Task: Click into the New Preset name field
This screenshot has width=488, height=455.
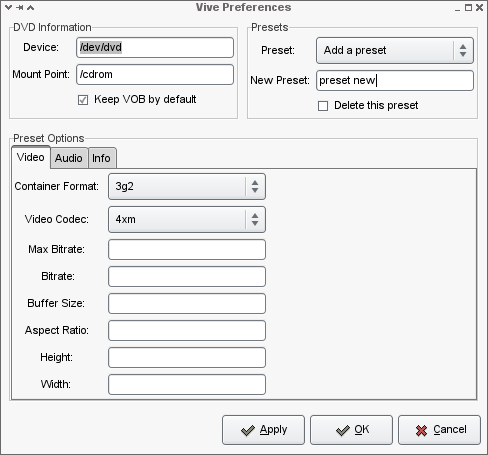Action: click(x=395, y=80)
